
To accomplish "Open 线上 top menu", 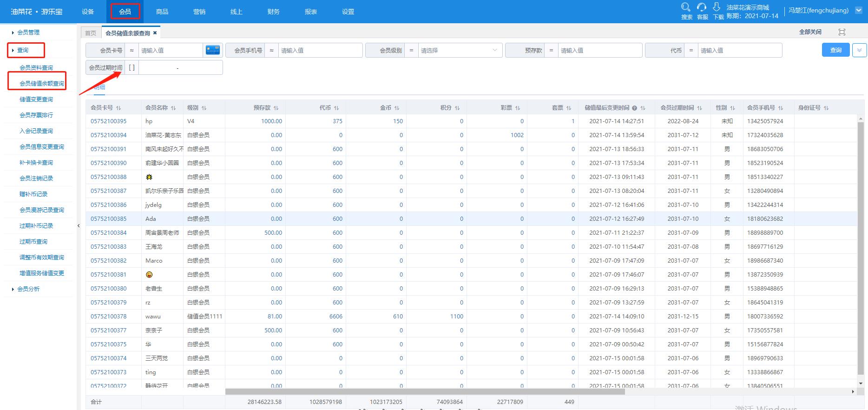I will tap(237, 12).
